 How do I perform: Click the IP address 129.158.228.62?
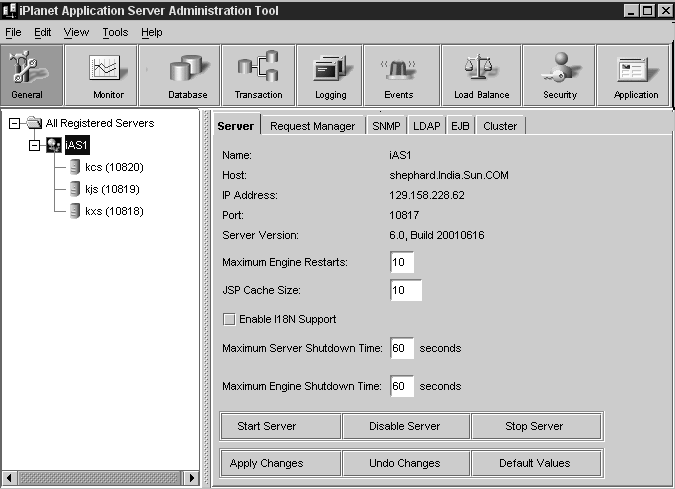(x=427, y=195)
